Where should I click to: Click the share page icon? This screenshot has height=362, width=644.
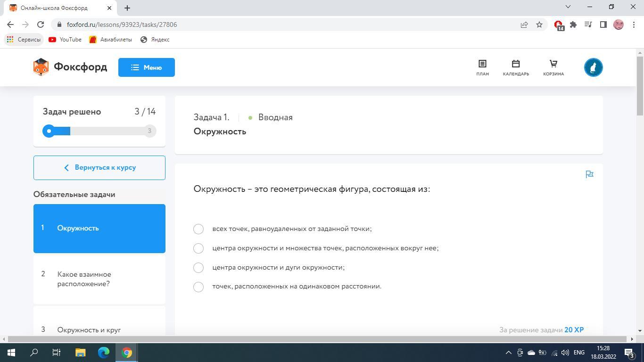pyautogui.click(x=524, y=25)
